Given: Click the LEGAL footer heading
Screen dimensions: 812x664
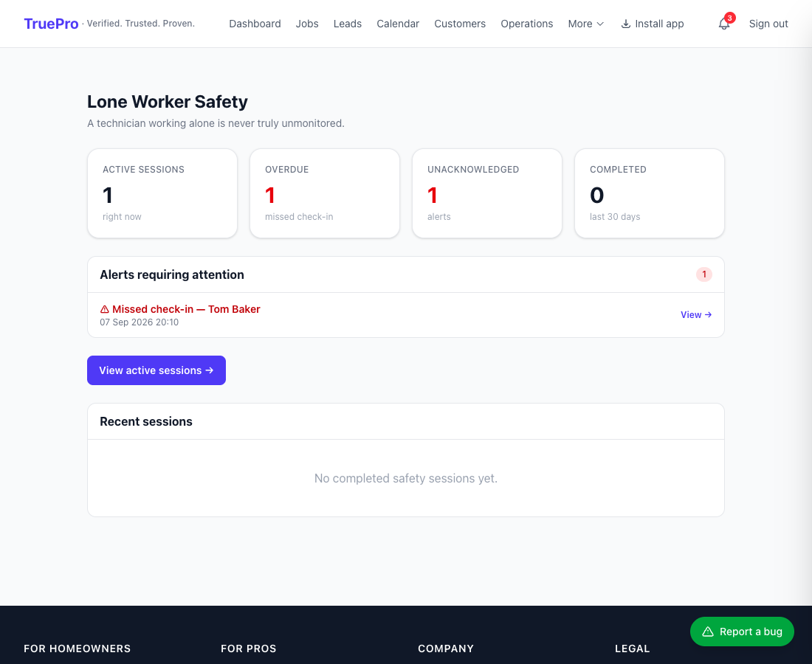Looking at the screenshot, I should click(x=633, y=649).
